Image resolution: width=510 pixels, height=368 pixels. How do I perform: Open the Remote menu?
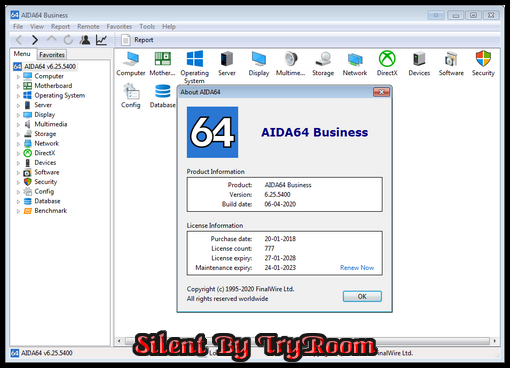click(x=88, y=27)
